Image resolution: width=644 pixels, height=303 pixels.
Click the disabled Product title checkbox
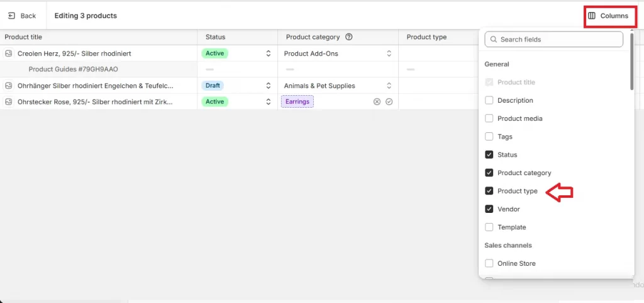489,83
